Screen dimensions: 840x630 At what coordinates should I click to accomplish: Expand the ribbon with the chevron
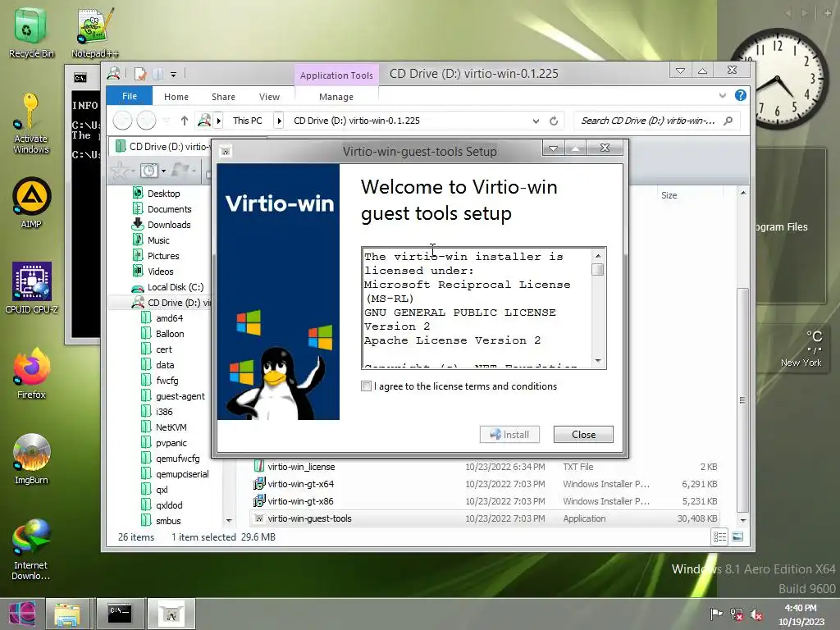723,95
